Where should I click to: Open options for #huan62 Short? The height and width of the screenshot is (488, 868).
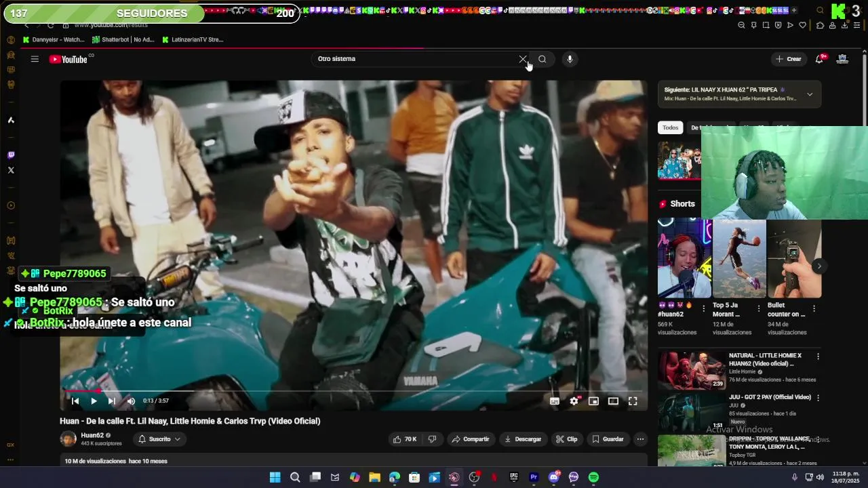[x=703, y=308]
